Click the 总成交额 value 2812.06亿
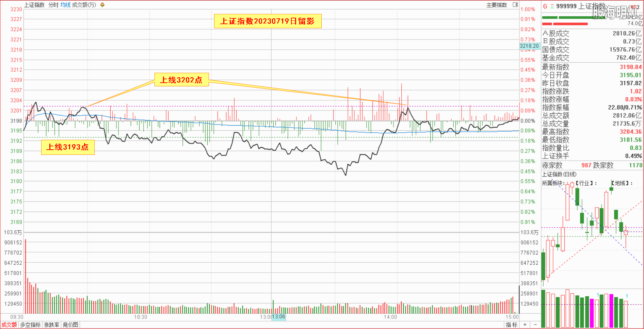 pyautogui.click(x=627, y=116)
